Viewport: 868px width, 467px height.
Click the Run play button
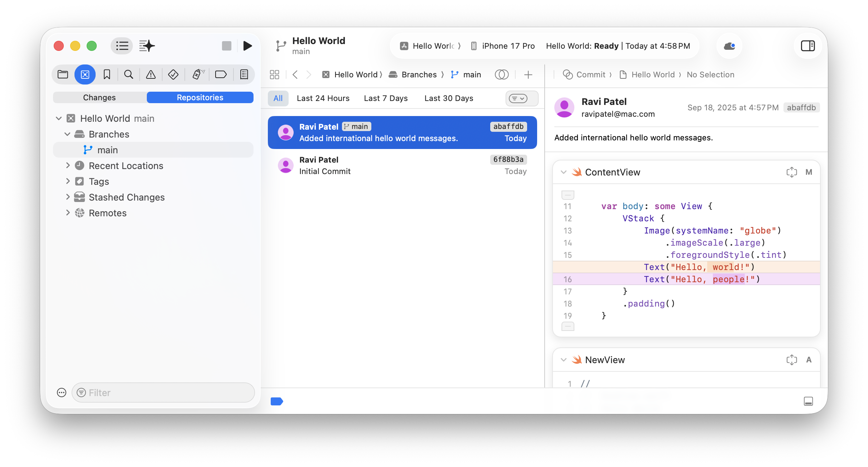point(247,46)
